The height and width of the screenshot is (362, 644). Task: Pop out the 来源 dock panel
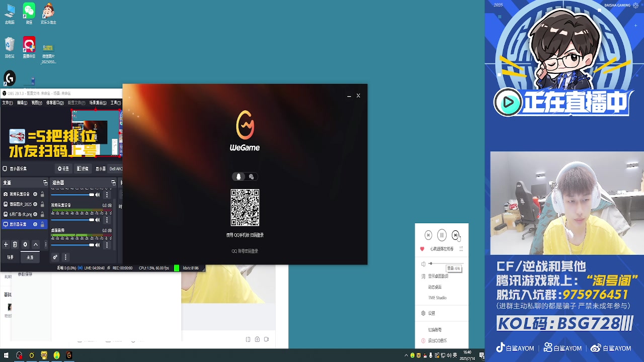click(x=45, y=183)
